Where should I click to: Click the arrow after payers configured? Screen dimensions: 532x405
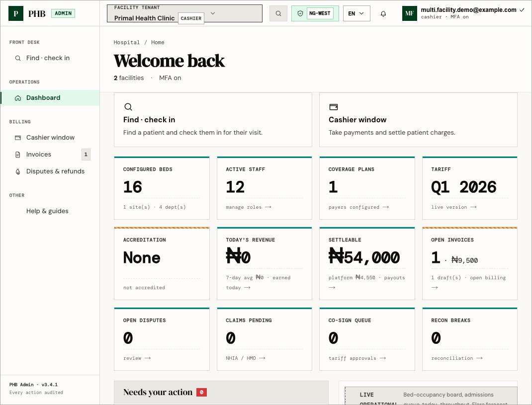[x=386, y=207]
